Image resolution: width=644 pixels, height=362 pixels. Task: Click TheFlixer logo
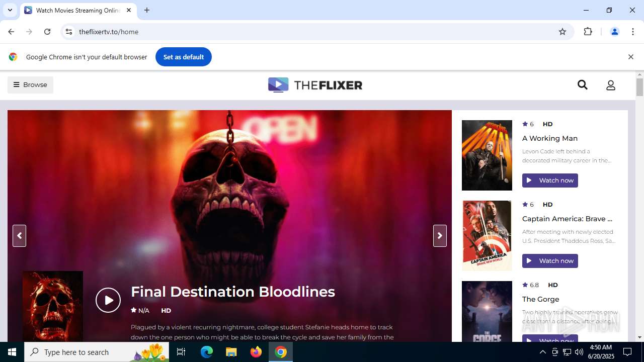pyautogui.click(x=315, y=85)
